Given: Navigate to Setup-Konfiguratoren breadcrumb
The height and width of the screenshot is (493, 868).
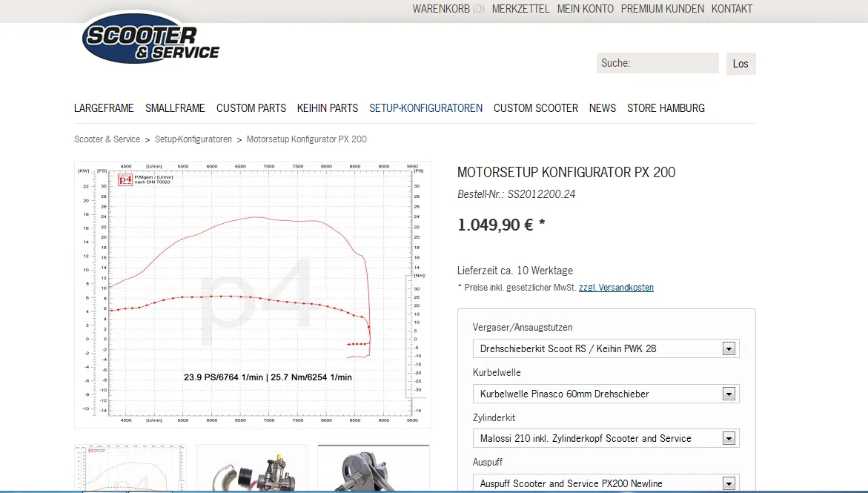Looking at the screenshot, I should pyautogui.click(x=193, y=139).
